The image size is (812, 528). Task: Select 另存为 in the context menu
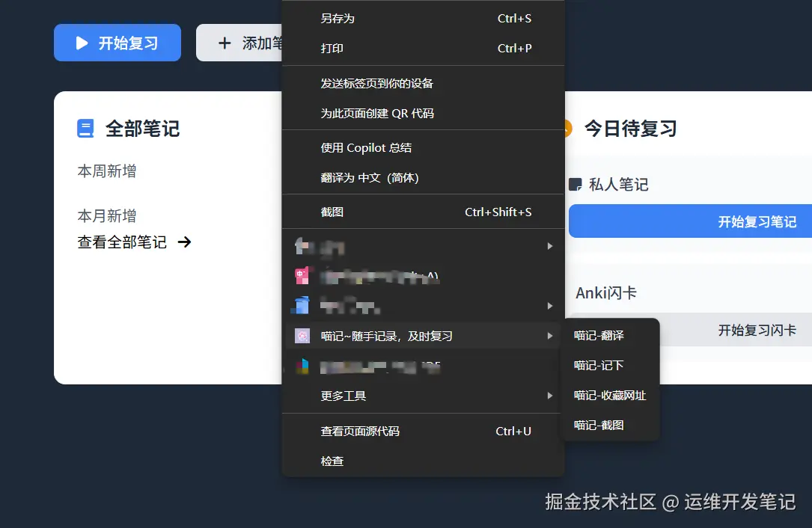[423, 19]
